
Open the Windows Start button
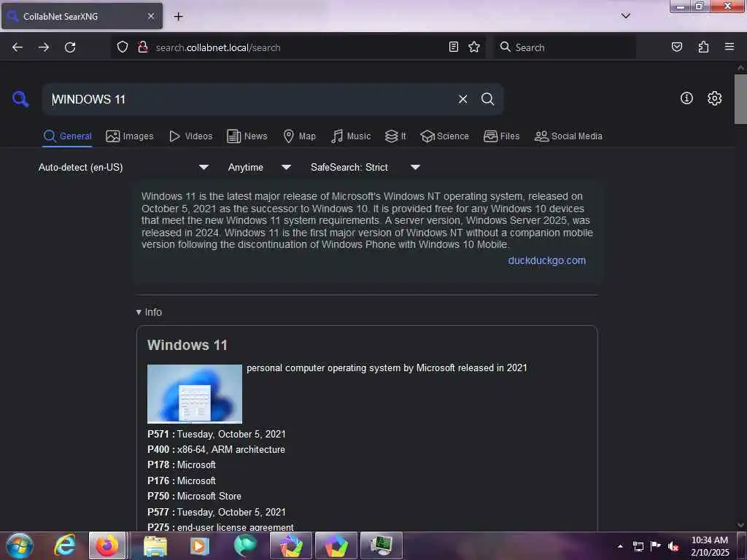tap(20, 545)
